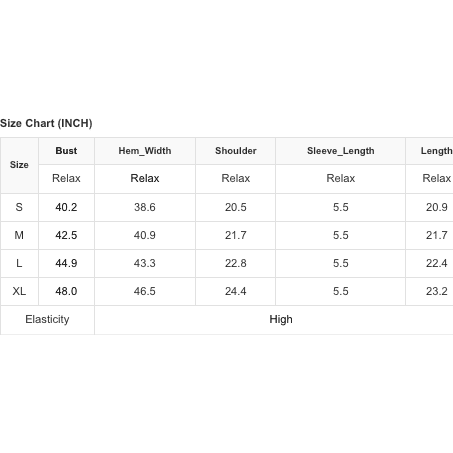This screenshot has width=453, height=453.
Task: Select the 24.4 shoulder value cell
Action: coord(236,291)
